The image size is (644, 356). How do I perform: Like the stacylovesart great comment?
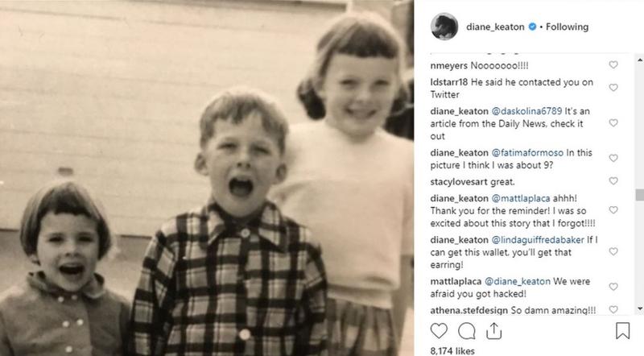pyautogui.click(x=613, y=181)
